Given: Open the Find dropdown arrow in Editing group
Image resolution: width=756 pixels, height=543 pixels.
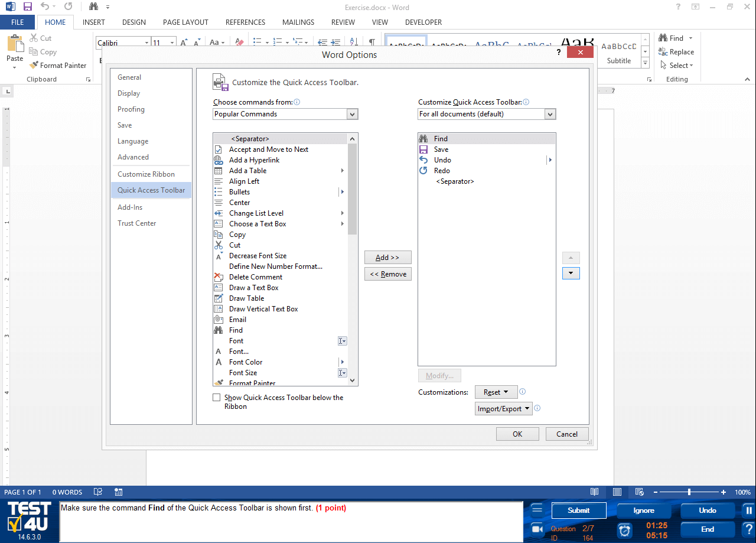Looking at the screenshot, I should (690, 38).
